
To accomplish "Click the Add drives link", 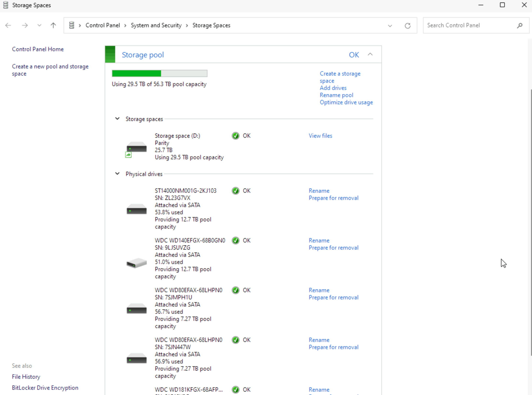I will [x=333, y=88].
